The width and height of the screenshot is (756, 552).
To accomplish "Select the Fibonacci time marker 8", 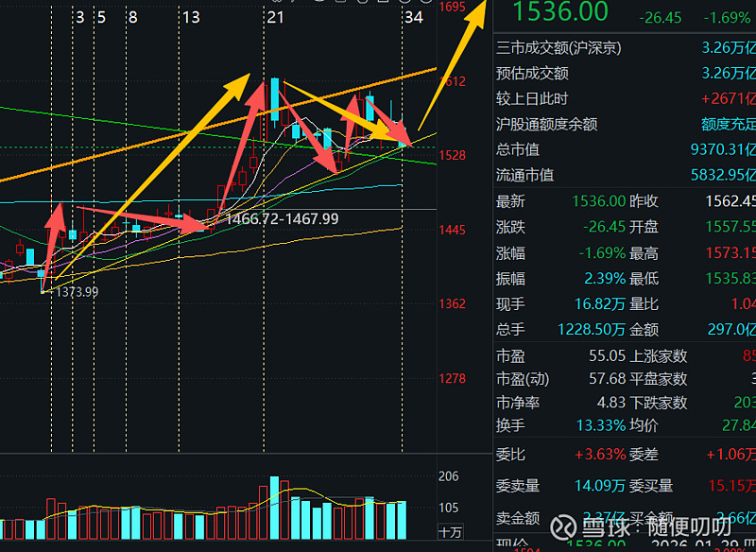I will (133, 18).
